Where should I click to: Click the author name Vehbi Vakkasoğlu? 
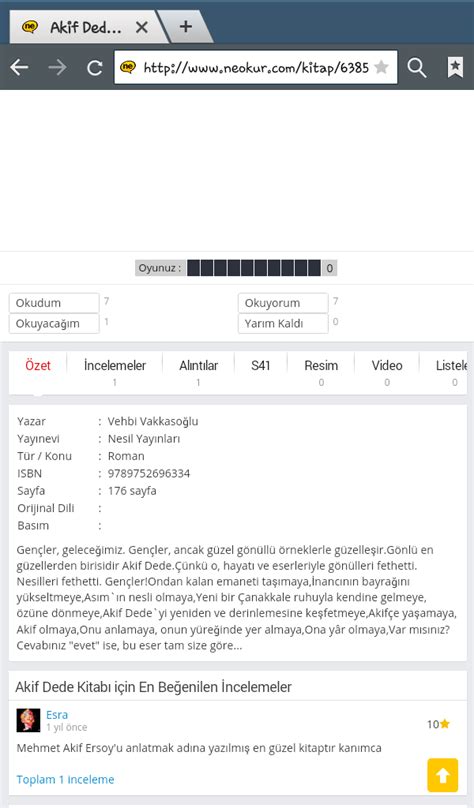coord(153,422)
